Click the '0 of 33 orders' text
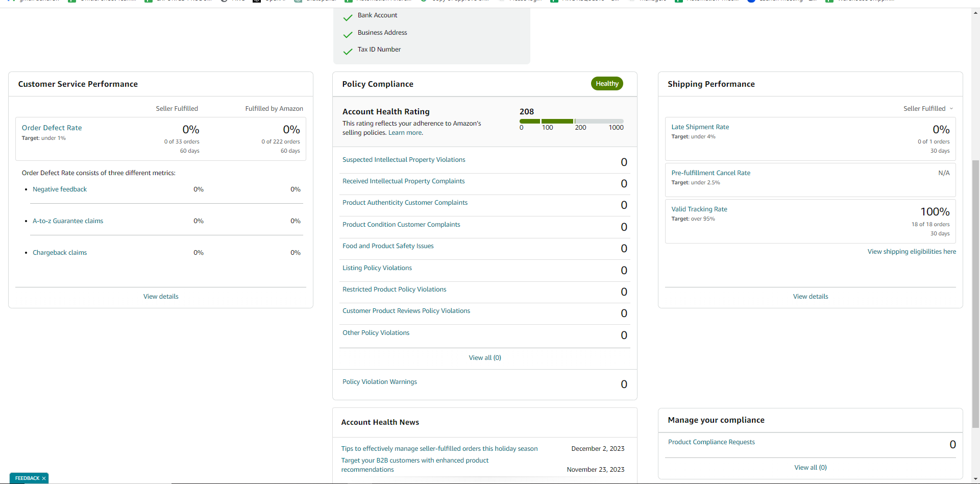980x484 pixels. 182,142
